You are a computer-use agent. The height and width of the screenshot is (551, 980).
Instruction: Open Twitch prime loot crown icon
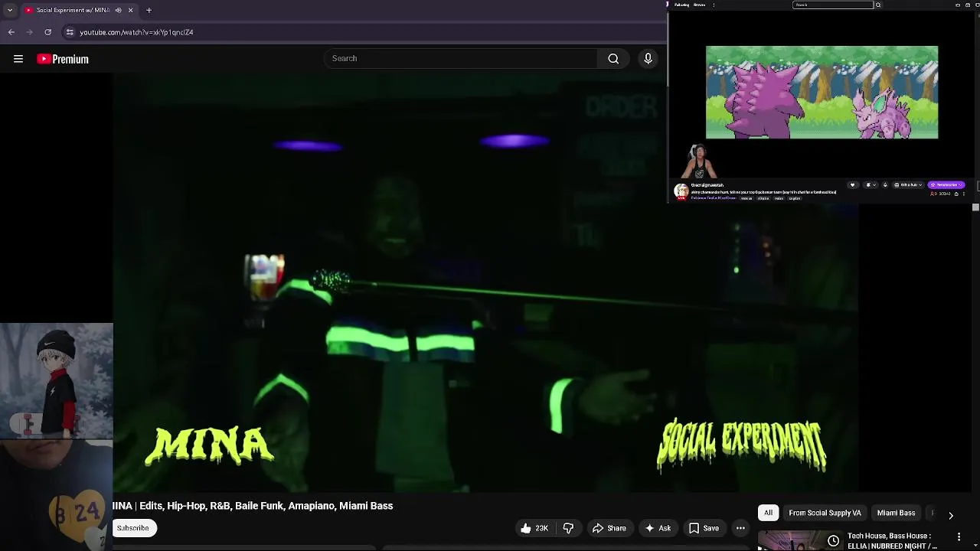coord(958,5)
